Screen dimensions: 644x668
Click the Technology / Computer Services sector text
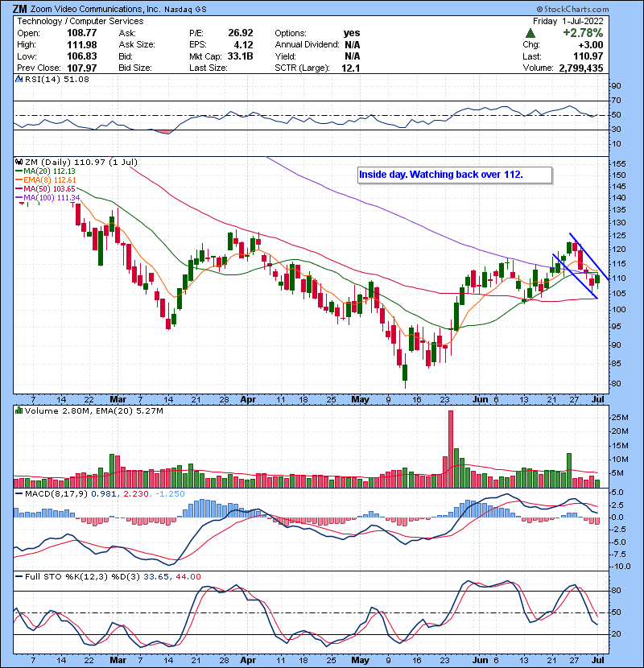tap(80, 21)
